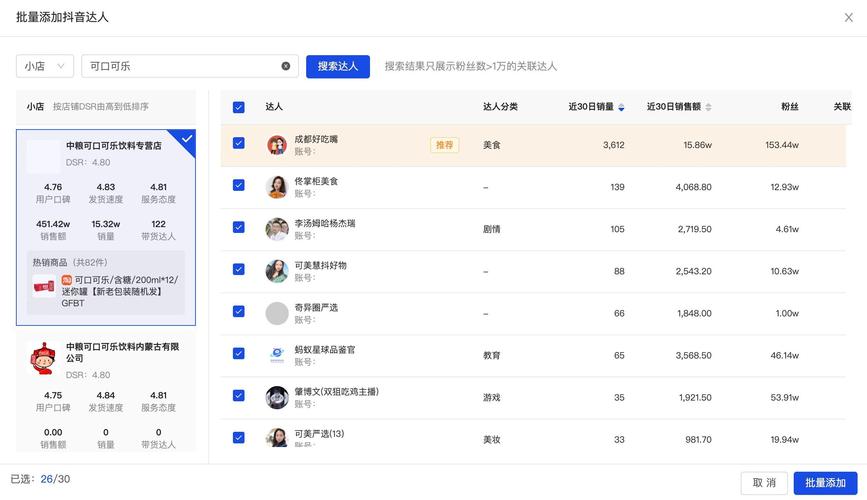The height and width of the screenshot is (500, 867).
Task: Click the 按店铺DSR由高到低排序 label
Action: pyautogui.click(x=101, y=106)
